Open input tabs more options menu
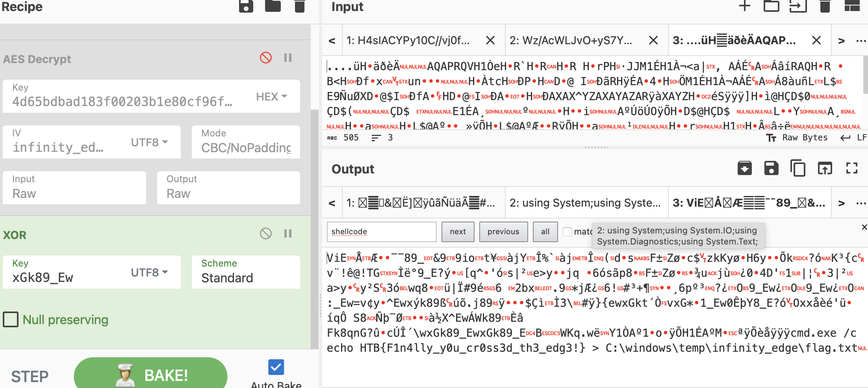The height and width of the screenshot is (388, 868). click(861, 41)
